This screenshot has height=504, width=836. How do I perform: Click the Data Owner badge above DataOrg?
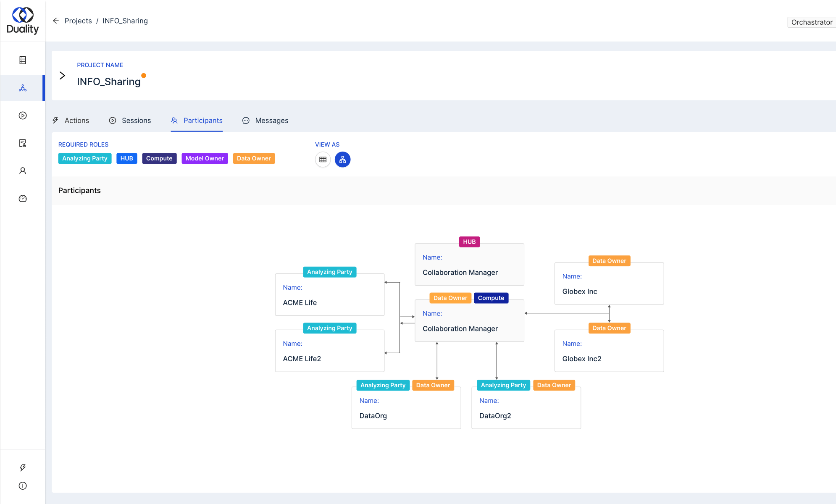(433, 385)
